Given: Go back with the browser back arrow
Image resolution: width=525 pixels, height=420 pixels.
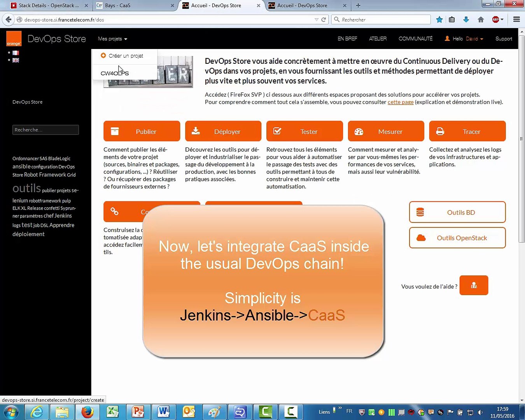Looking at the screenshot, I should coord(9,19).
